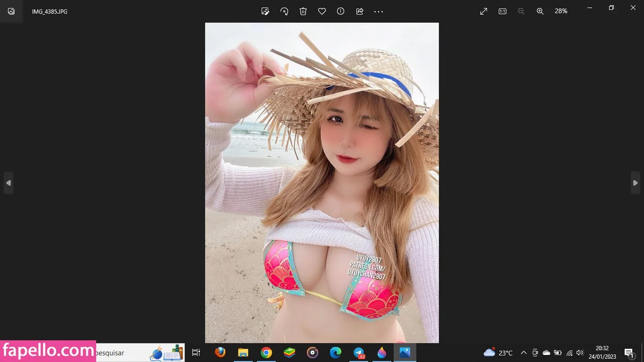
Task: Delete the current photo
Action: (303, 11)
